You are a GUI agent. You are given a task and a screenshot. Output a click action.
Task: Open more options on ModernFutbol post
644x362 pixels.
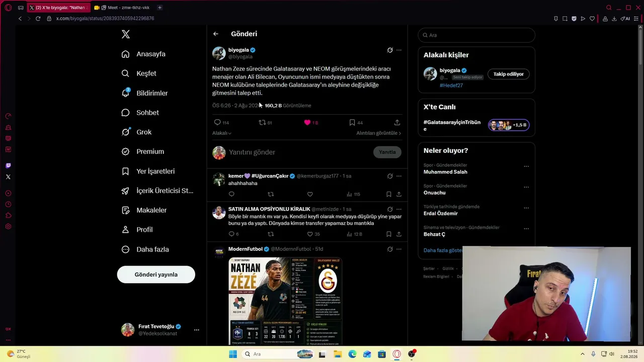[x=399, y=249]
